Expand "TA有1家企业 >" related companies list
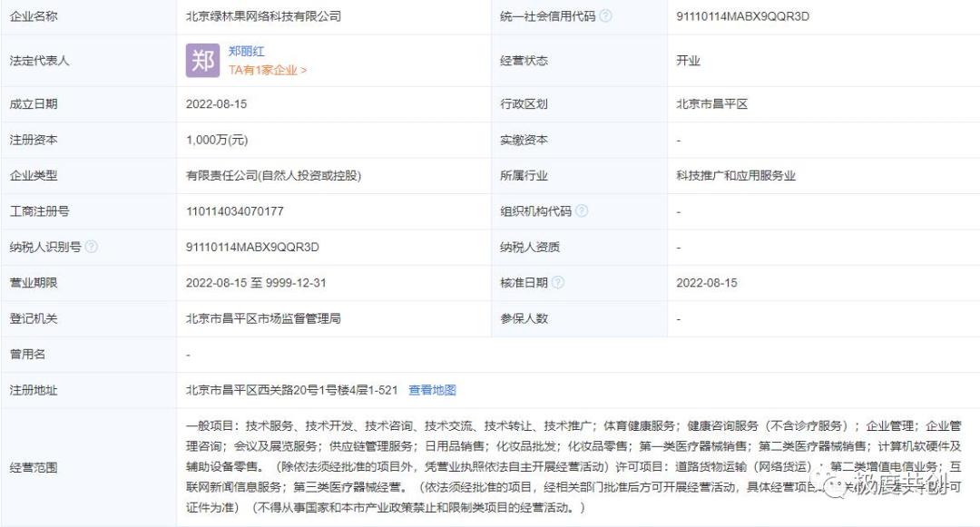 [263, 71]
